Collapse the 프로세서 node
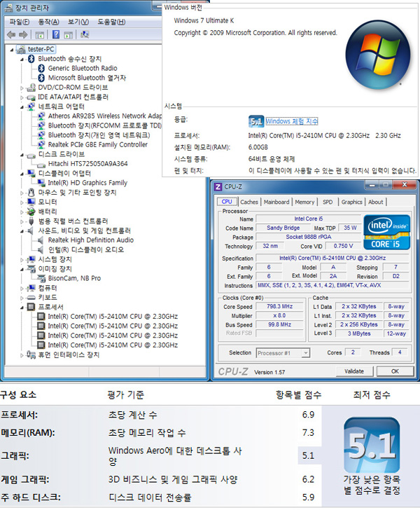420x510 pixels. coord(22,308)
